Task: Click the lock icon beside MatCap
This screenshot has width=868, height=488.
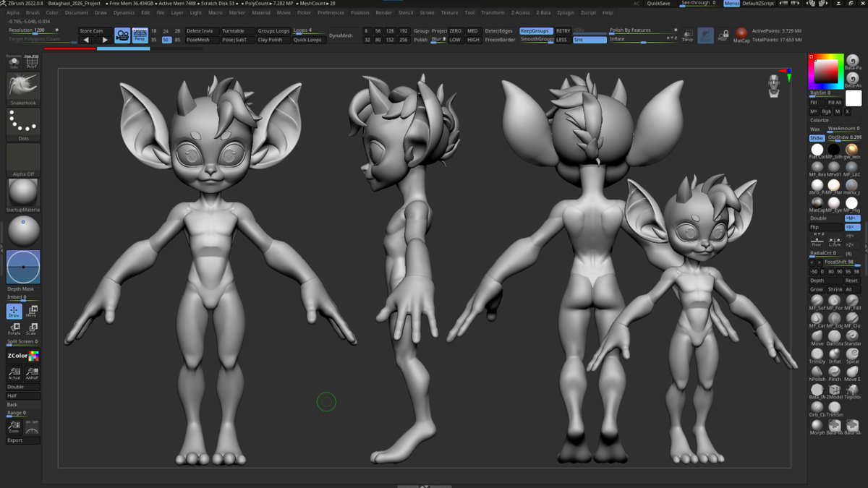Action: (724, 35)
